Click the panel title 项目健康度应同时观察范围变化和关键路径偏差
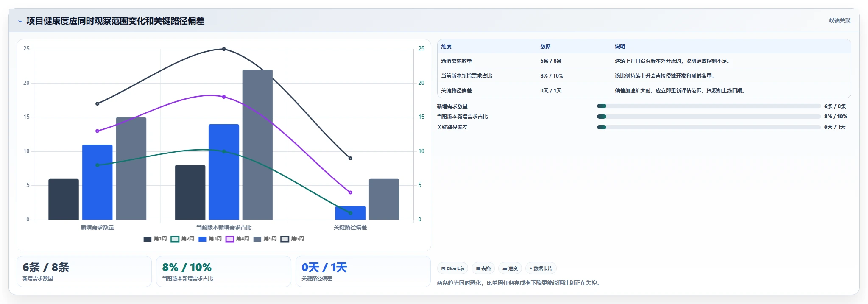This screenshot has width=868, height=304. [x=115, y=21]
